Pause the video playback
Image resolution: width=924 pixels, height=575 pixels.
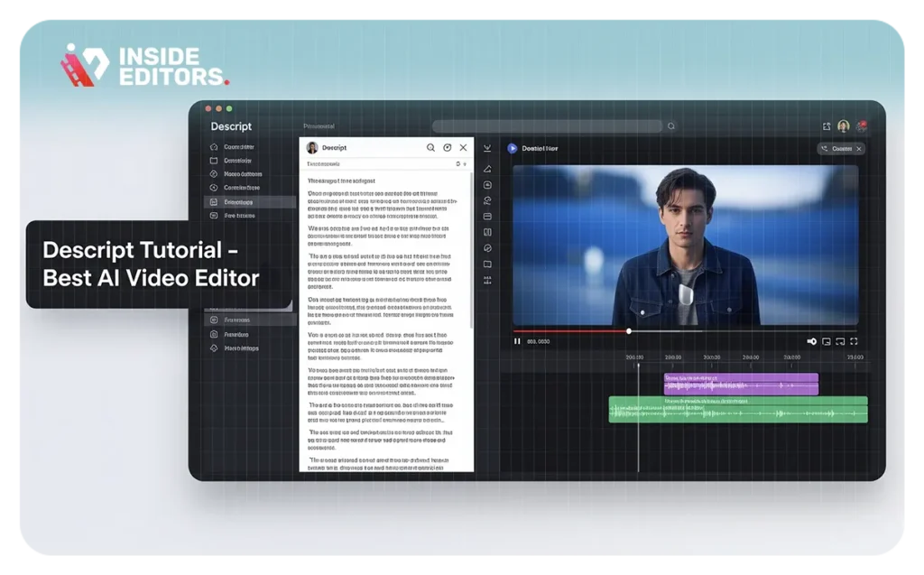click(517, 341)
